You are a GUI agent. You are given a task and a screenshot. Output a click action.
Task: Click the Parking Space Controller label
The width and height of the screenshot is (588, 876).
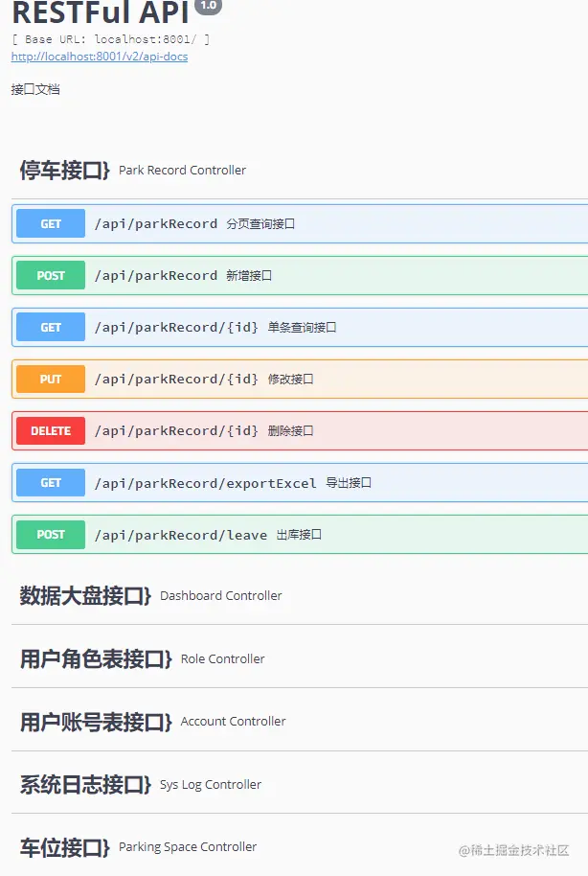(188, 847)
